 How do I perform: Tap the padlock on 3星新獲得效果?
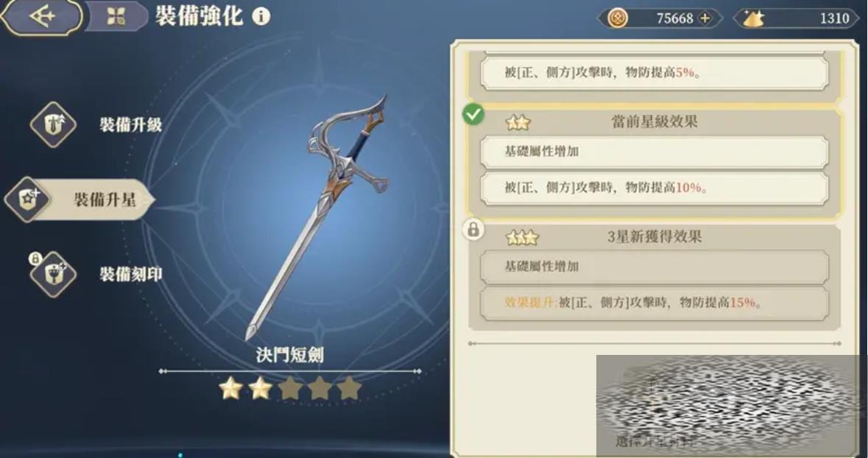tap(473, 229)
